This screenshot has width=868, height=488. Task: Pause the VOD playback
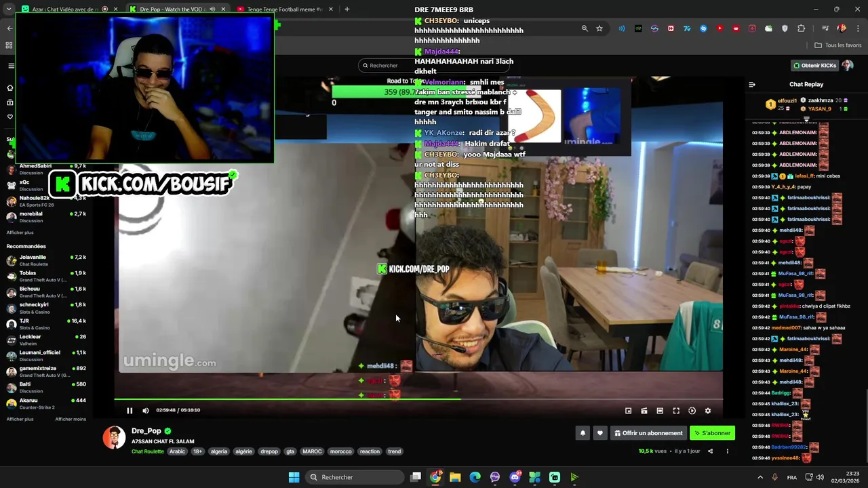tap(130, 410)
